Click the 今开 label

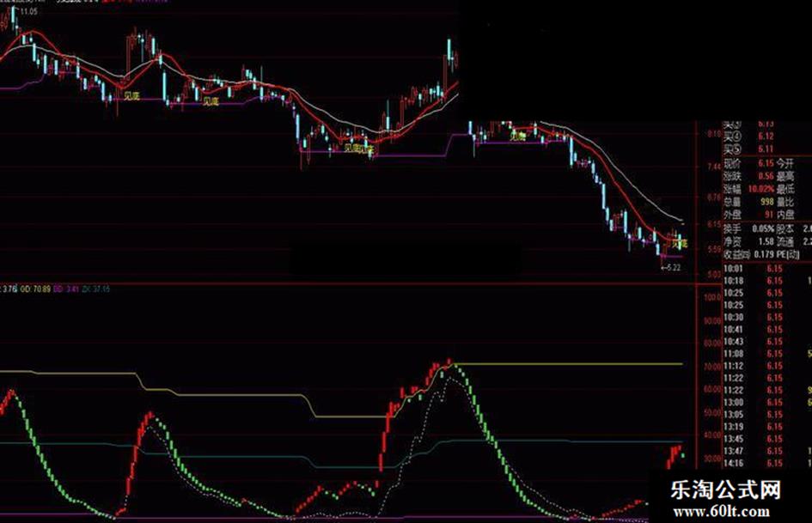point(785,164)
